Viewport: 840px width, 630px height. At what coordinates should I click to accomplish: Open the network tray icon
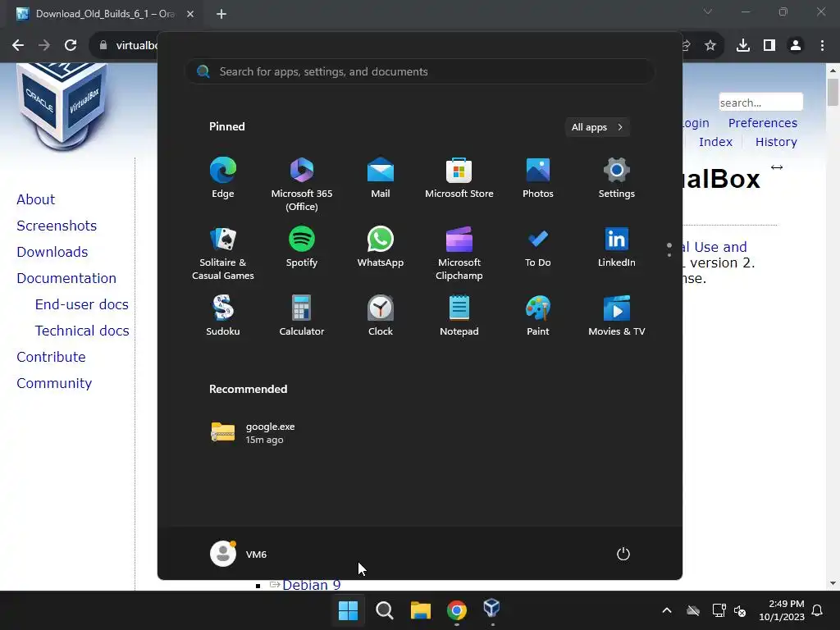[x=719, y=610]
